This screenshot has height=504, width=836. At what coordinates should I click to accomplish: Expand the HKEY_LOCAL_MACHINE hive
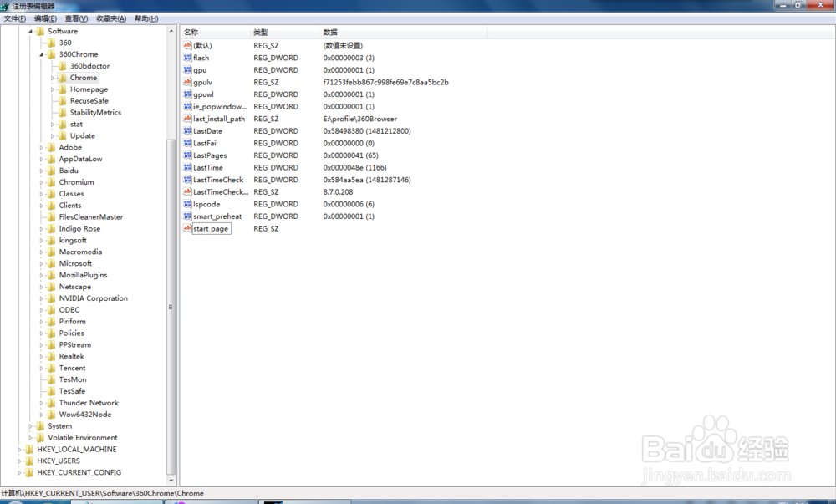(x=20, y=449)
